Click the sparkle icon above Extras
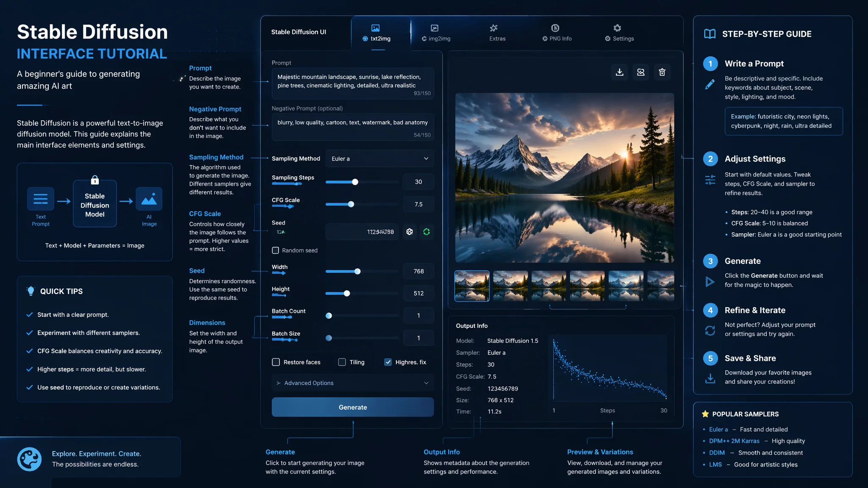The height and width of the screenshot is (488, 868). point(494,28)
